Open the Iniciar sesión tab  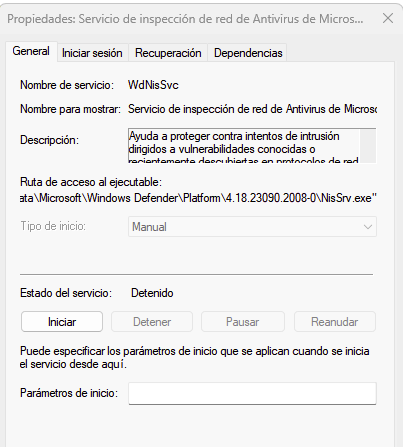coord(92,53)
